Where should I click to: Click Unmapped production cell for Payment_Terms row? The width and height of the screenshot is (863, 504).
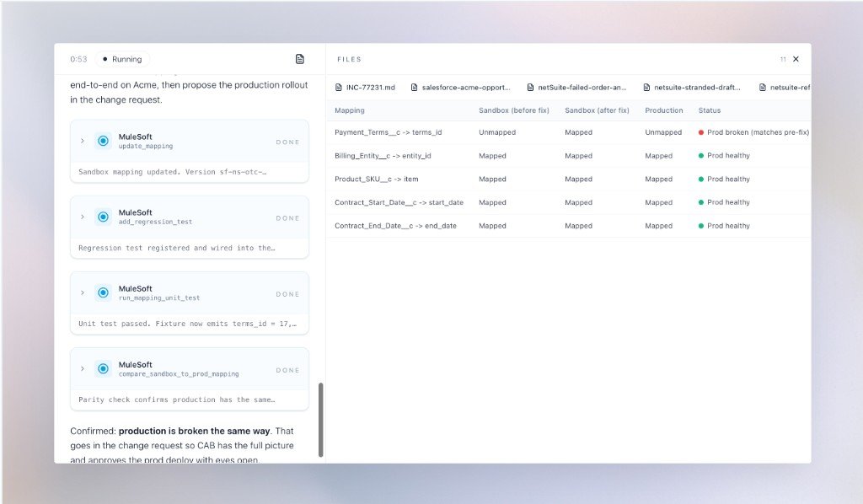tap(663, 132)
